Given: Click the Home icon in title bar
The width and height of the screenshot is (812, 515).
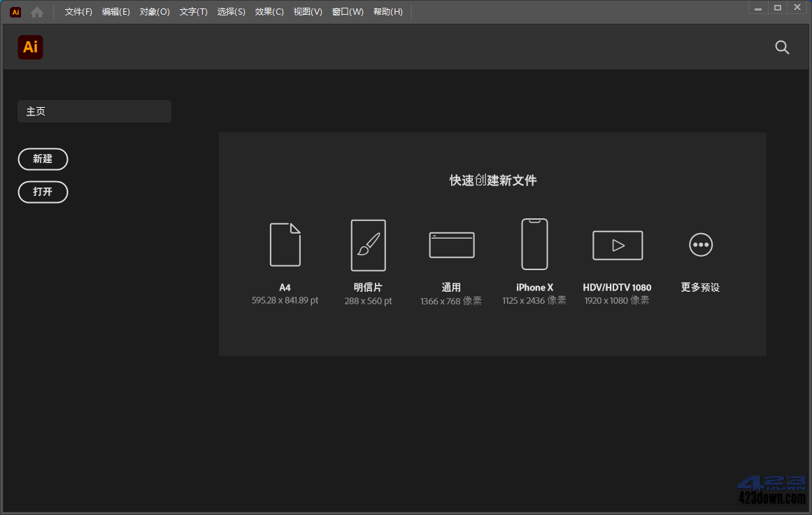Looking at the screenshot, I should 36,11.
